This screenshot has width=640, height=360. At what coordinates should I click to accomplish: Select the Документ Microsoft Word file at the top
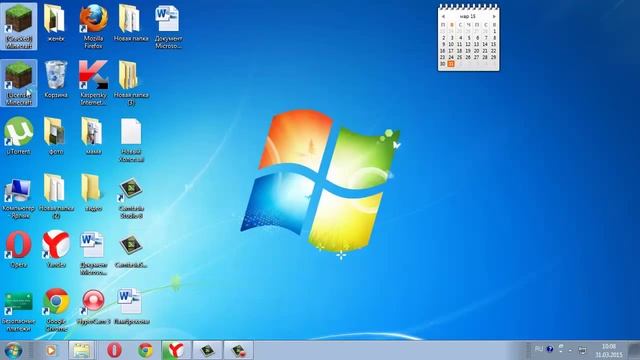168,27
